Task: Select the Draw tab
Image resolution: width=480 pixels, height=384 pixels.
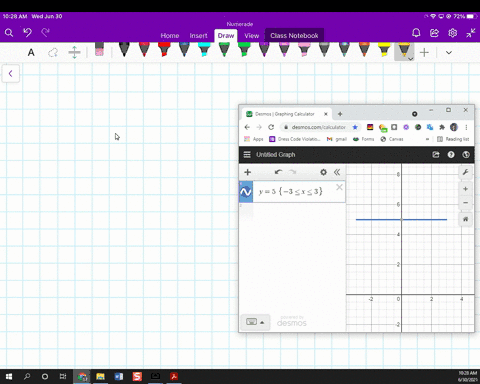Action: pos(226,36)
